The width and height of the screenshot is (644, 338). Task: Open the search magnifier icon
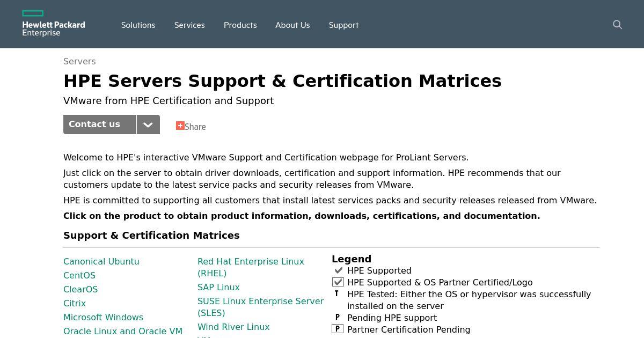point(617,25)
